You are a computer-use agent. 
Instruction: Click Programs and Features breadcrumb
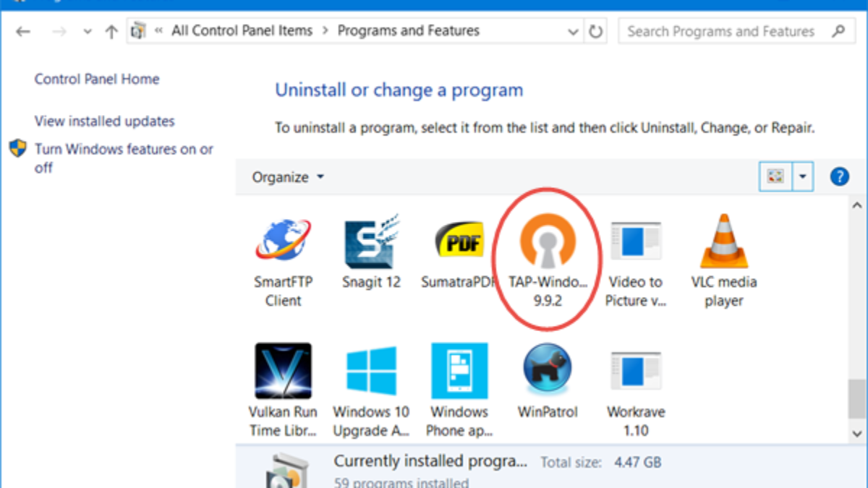pos(408,31)
